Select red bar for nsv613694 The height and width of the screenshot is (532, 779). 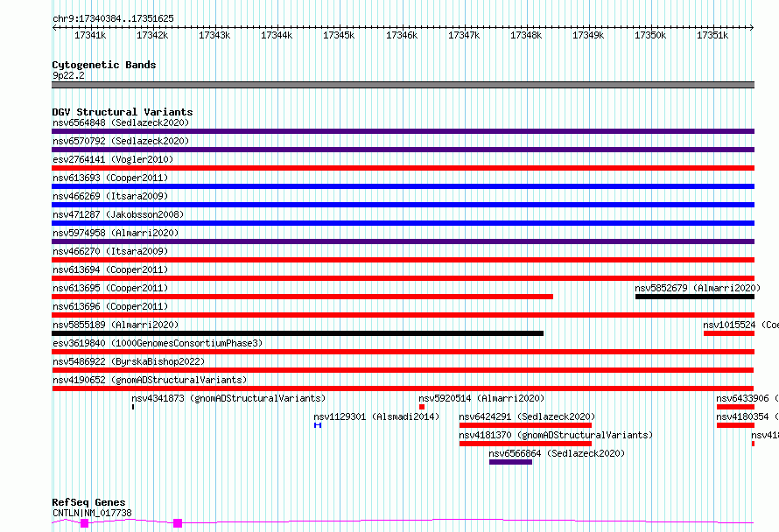pos(403,278)
